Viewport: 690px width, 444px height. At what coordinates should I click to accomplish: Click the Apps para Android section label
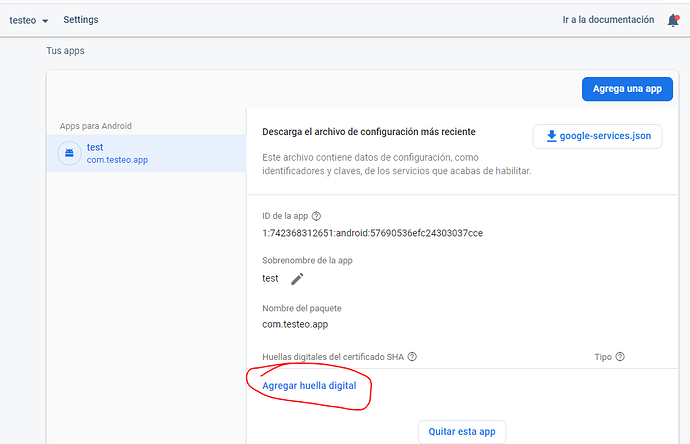(96, 126)
